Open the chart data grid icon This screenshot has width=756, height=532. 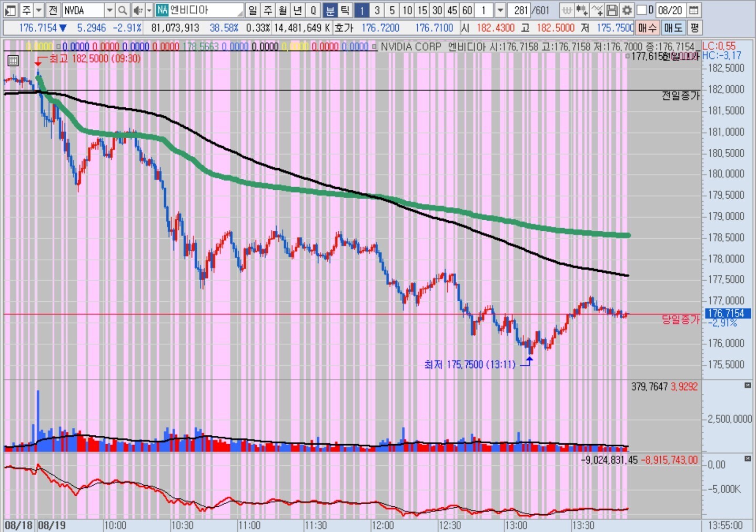13,60
